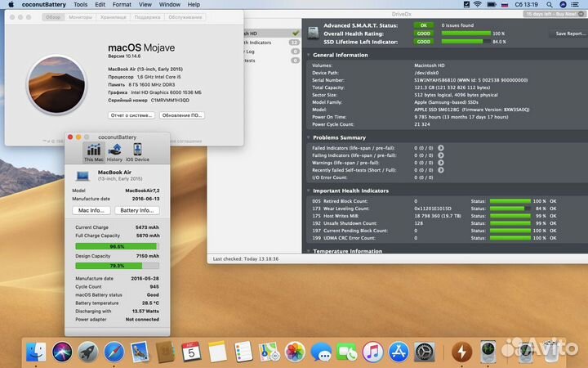Click Battery Info... button
588x368 pixels.
[x=137, y=210]
